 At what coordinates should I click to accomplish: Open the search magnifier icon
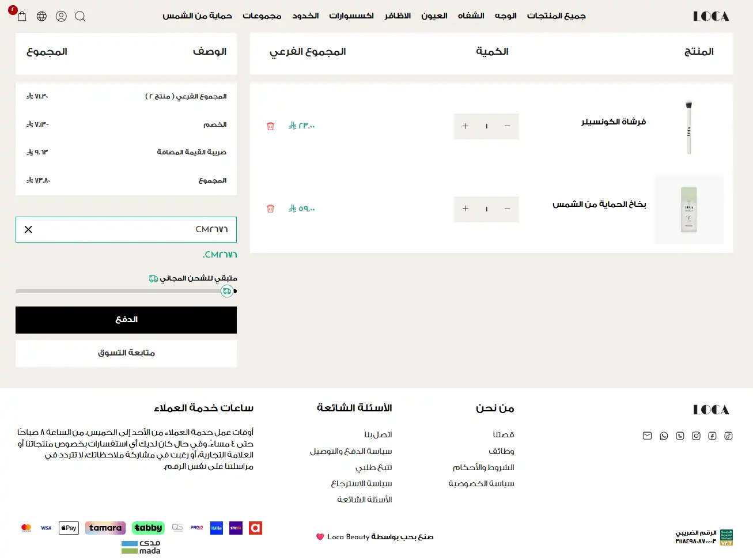click(80, 16)
